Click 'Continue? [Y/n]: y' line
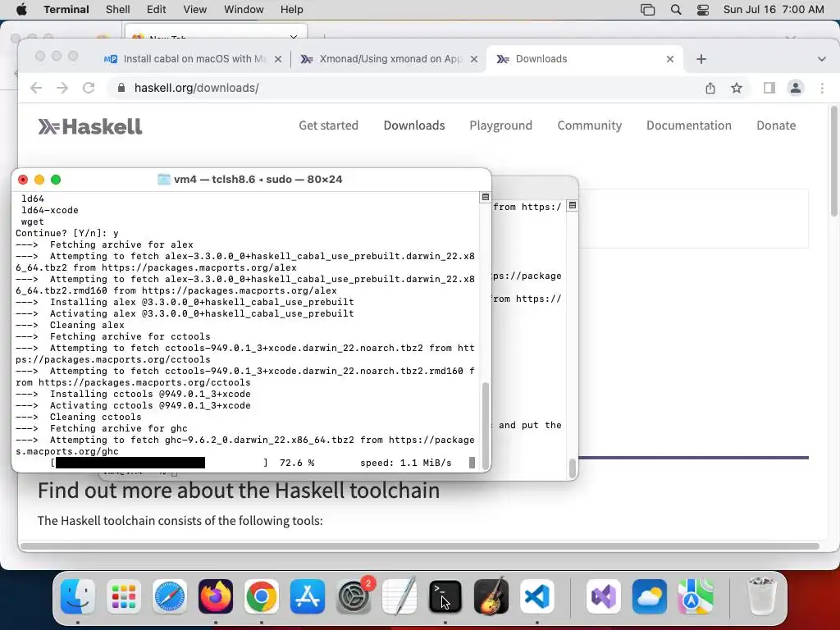Image resolution: width=840 pixels, height=630 pixels. [67, 233]
